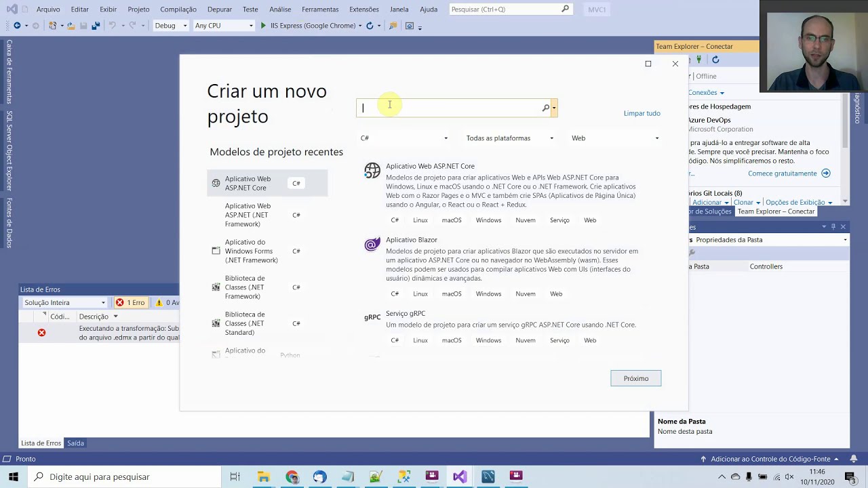Open 'Clonar' dropdown in Team Explorer
Image resolution: width=868 pixels, height=488 pixels.
tap(747, 203)
